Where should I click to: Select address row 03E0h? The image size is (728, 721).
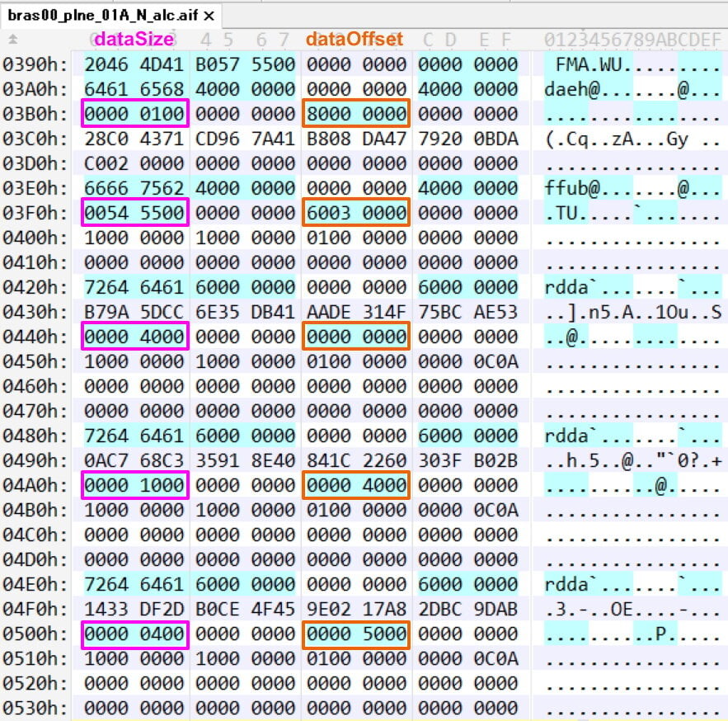point(35,188)
